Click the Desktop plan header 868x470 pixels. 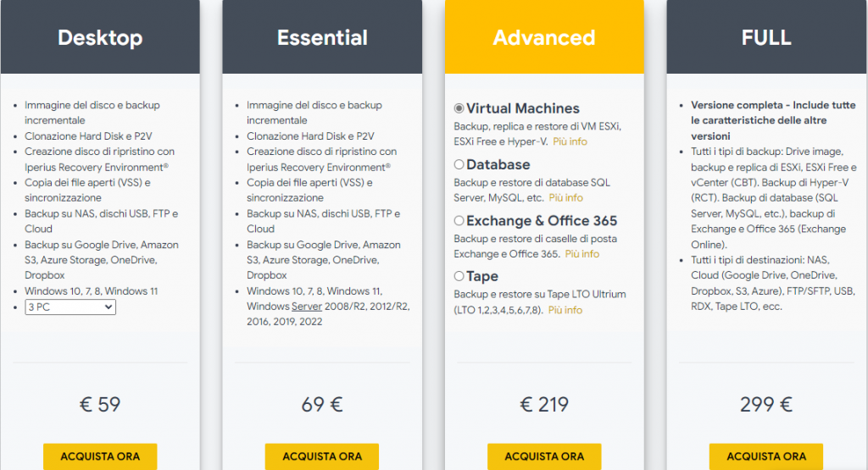100,37
